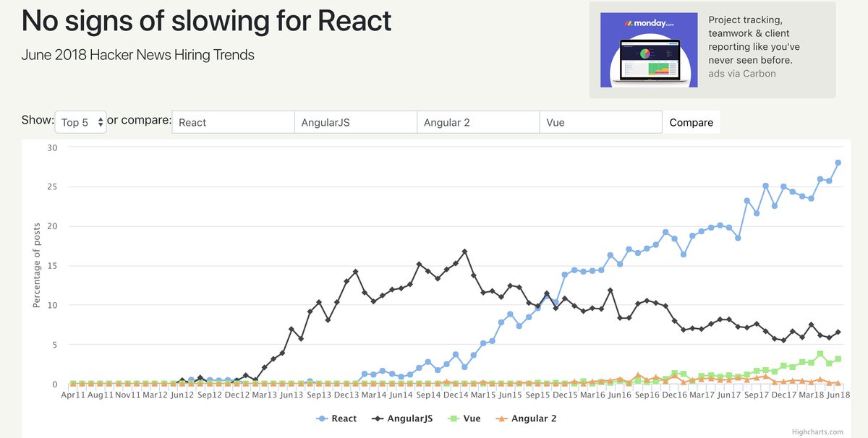868x438 pixels.
Task: Click the monday.com ad description text
Action: click(x=754, y=40)
